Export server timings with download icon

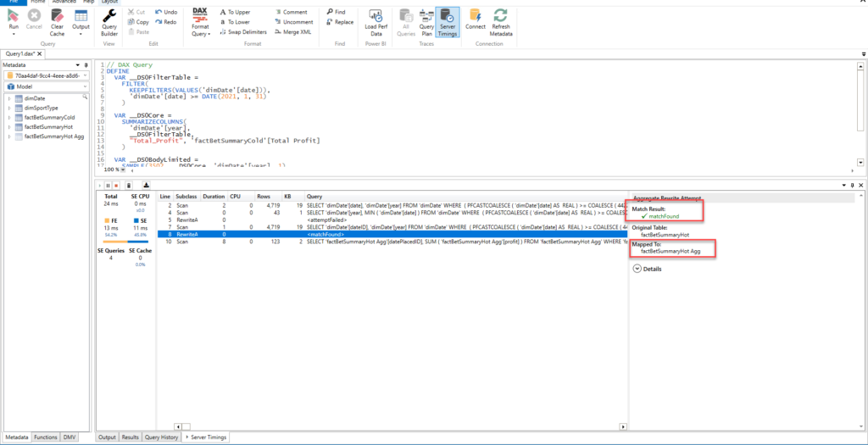point(146,186)
